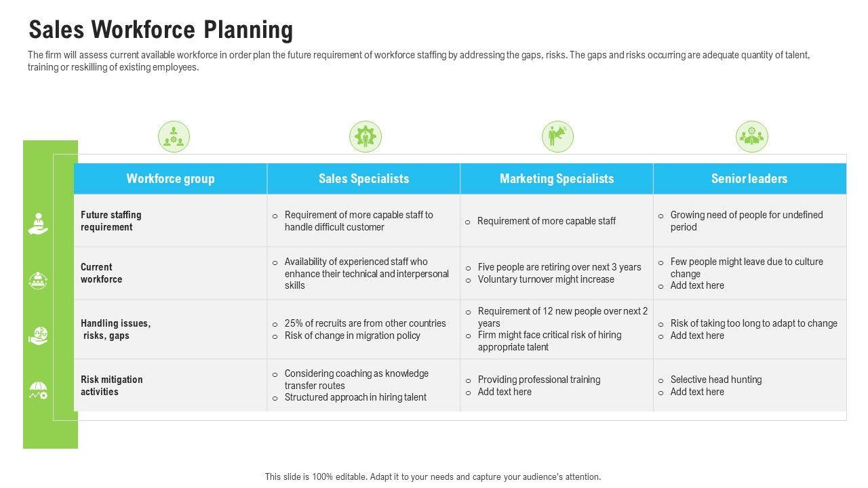Image resolution: width=868 pixels, height=488 pixels.
Task: Select the Marketing Specialists column header
Action: [x=557, y=179]
